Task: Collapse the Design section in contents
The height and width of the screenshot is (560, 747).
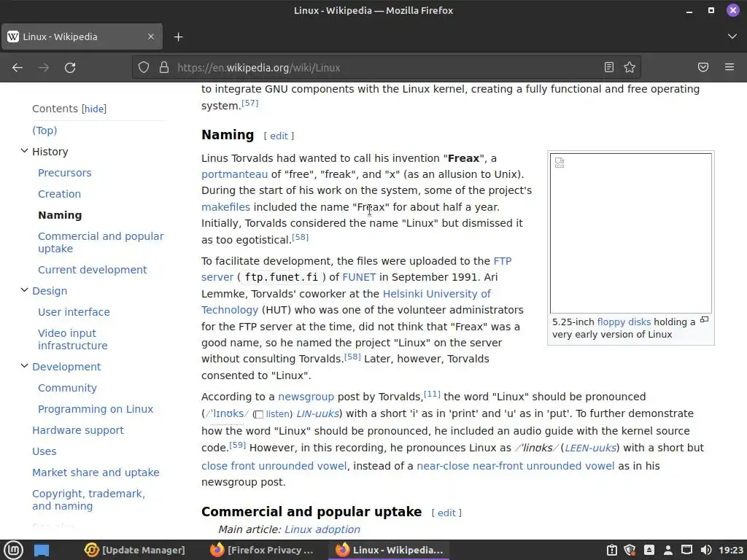Action: (24, 290)
